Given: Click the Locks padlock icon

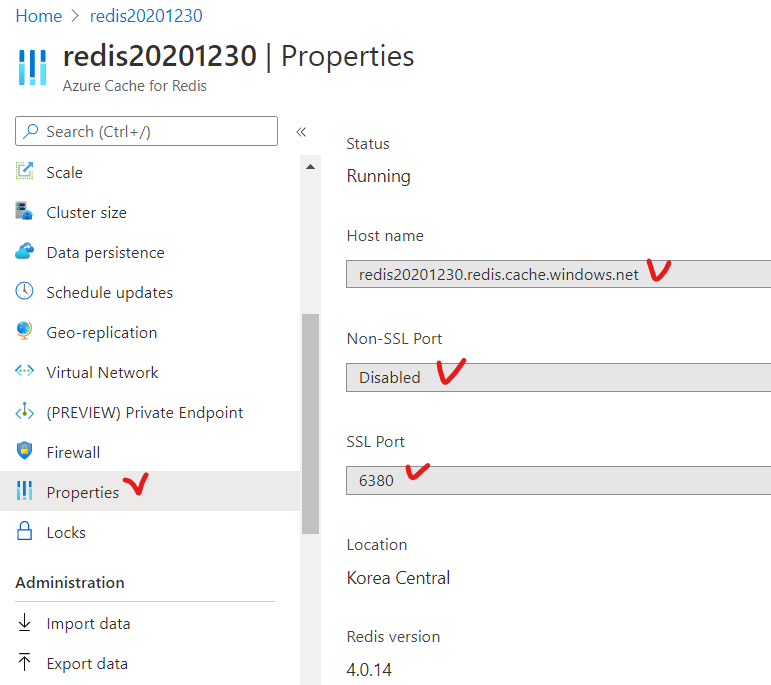Looking at the screenshot, I should point(25,532).
